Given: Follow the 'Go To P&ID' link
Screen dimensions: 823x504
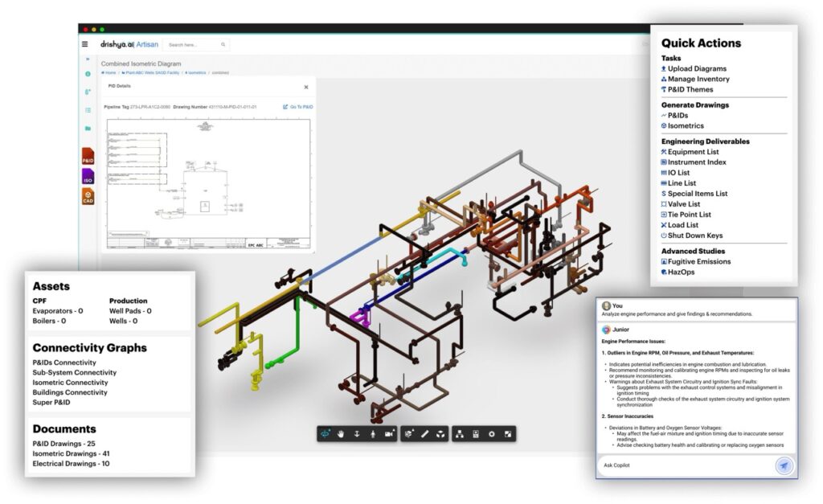Looking at the screenshot, I should (297, 107).
